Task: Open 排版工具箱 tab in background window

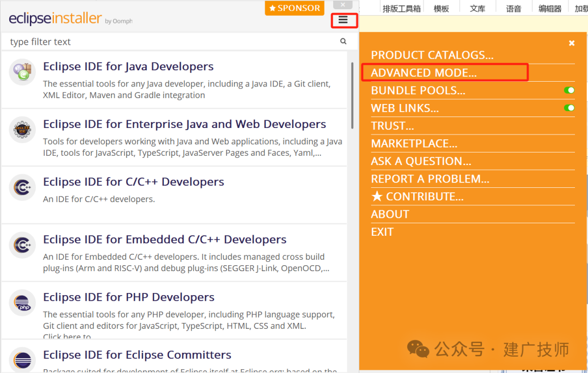Action: click(x=401, y=9)
